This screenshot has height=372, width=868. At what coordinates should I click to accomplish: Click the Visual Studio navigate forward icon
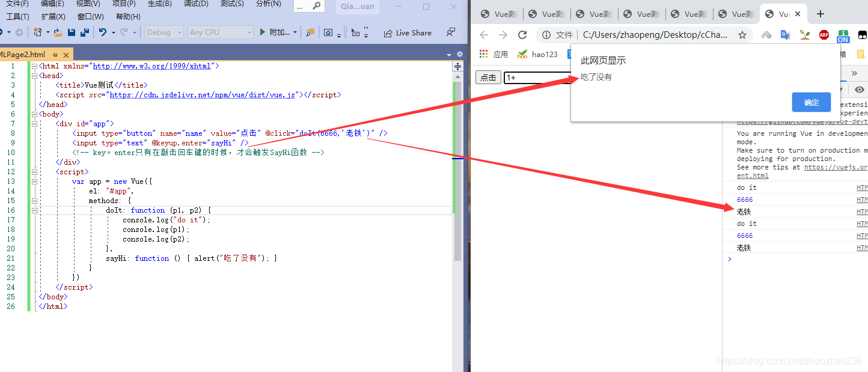[x=19, y=32]
